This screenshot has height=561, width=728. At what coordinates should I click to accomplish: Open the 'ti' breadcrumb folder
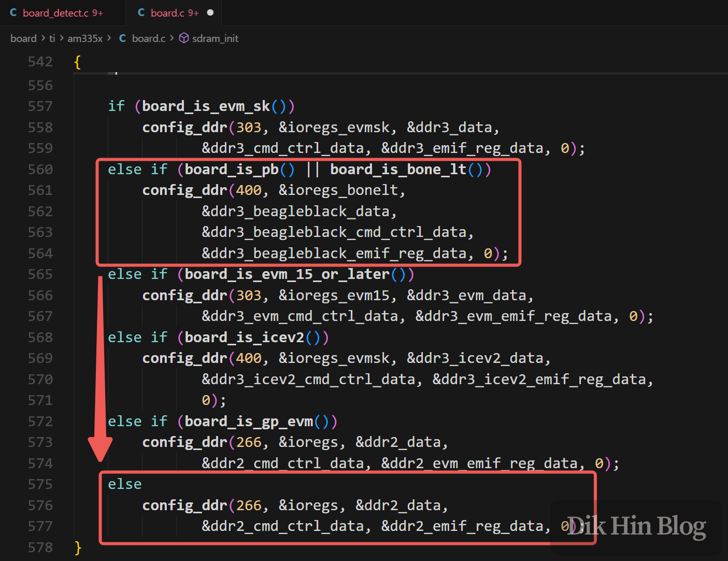(52, 38)
